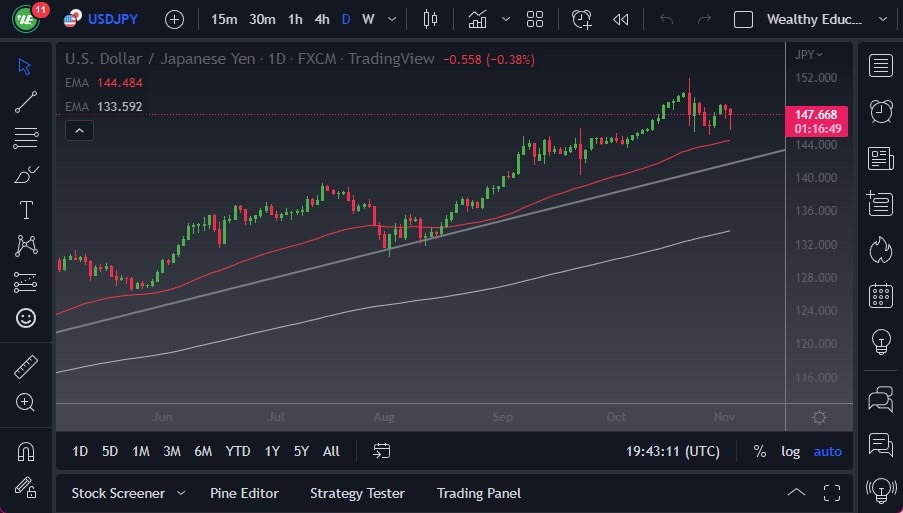This screenshot has width=903, height=513.
Task: Select the 4h timeframe button
Action: [321, 19]
